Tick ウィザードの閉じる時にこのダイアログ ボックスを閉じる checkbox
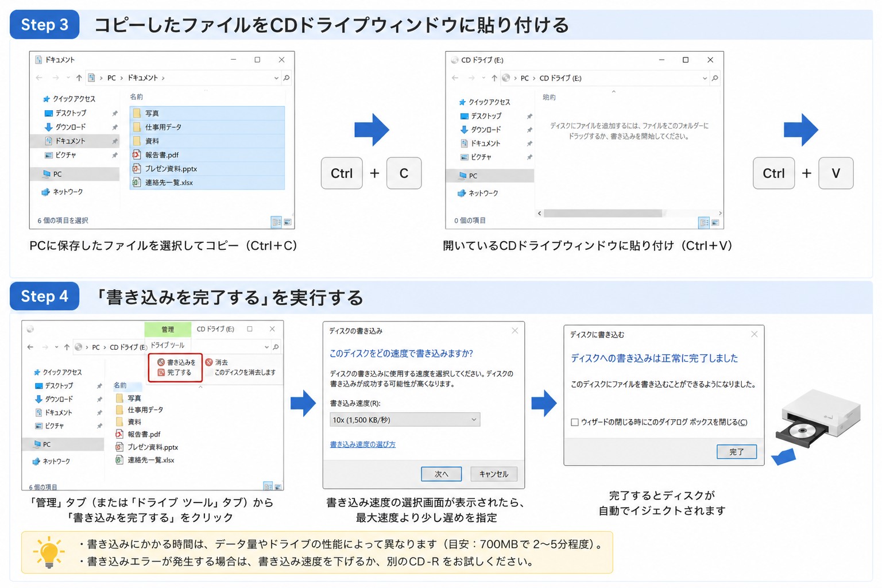The height and width of the screenshot is (588, 882). pos(575,422)
